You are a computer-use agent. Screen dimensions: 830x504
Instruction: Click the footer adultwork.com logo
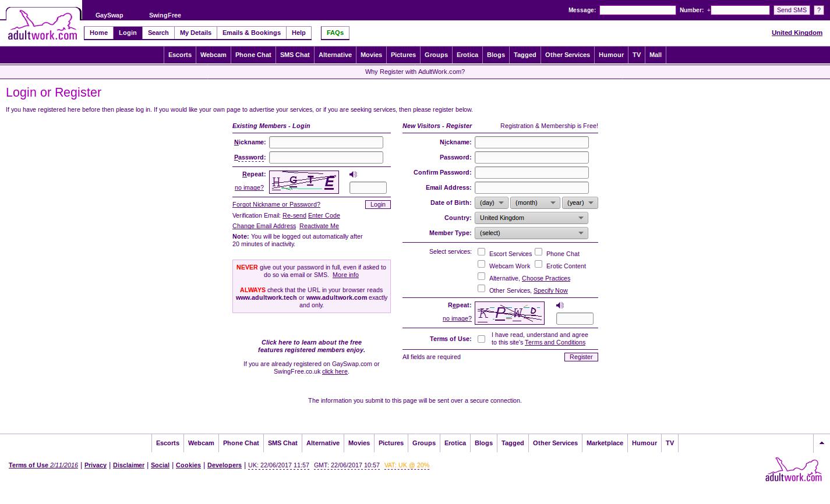pos(793,470)
